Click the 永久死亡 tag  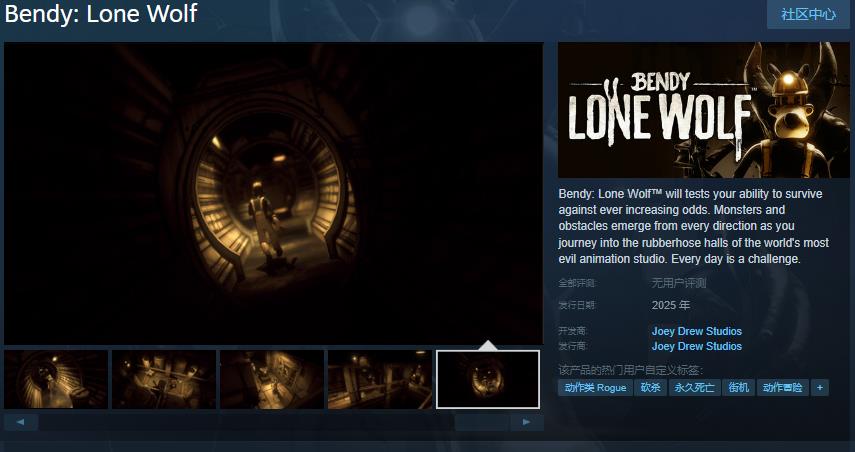[694, 388]
